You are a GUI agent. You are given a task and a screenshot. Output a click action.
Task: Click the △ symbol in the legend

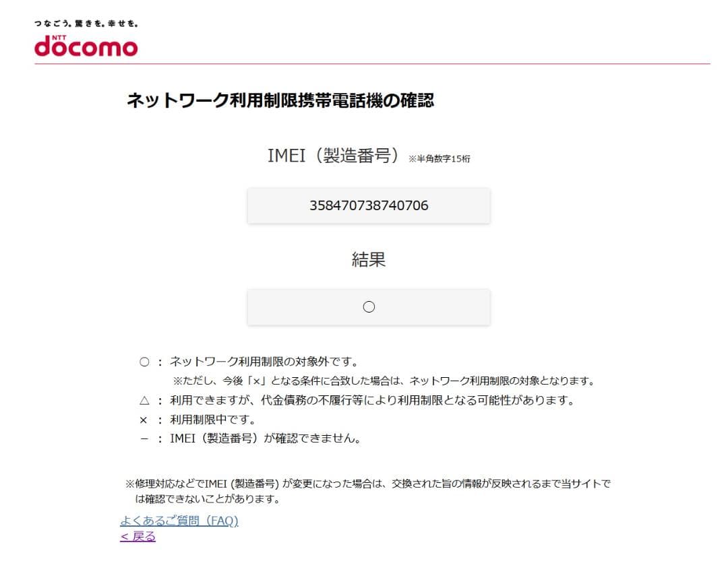click(144, 399)
